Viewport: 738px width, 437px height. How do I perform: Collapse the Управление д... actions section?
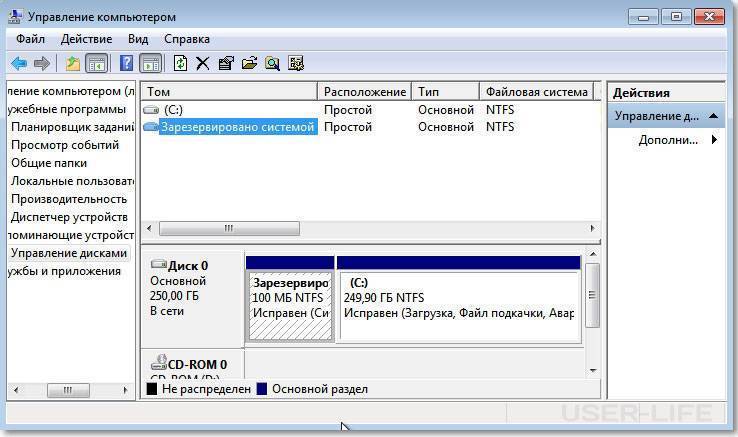coord(714,116)
